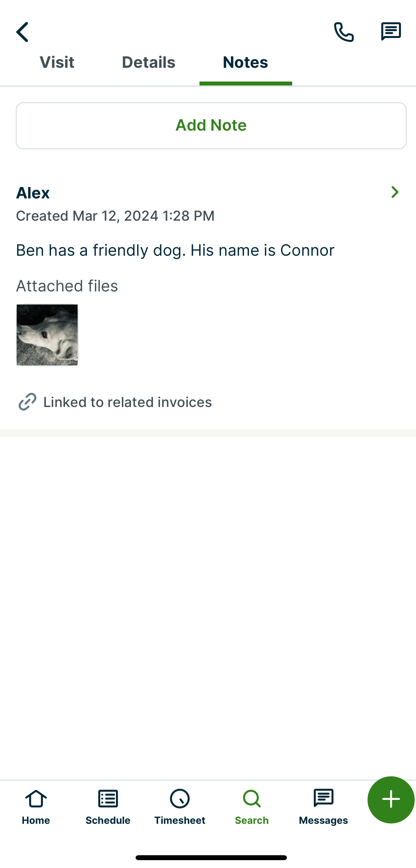The height and width of the screenshot is (868, 416).
Task: Open the attached dog photo thumbnail
Action: pos(47,335)
